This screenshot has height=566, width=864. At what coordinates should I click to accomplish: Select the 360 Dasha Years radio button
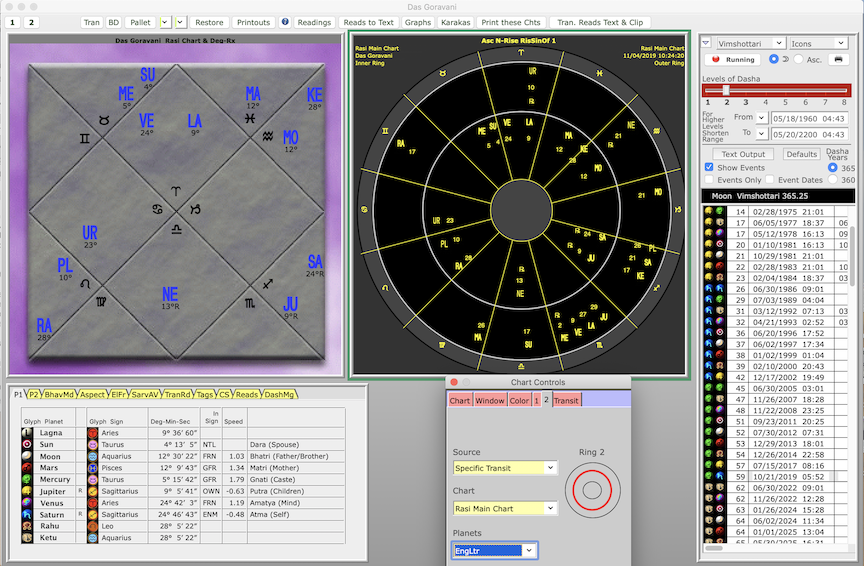pyautogui.click(x=833, y=180)
